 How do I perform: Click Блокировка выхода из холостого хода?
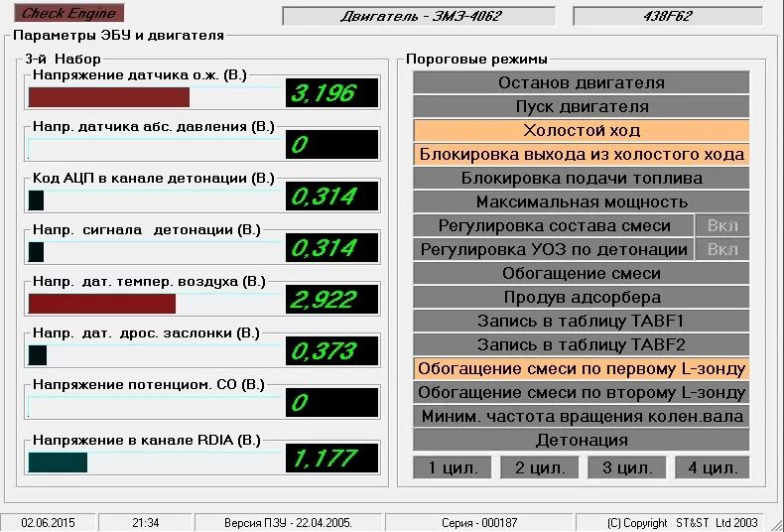[581, 154]
